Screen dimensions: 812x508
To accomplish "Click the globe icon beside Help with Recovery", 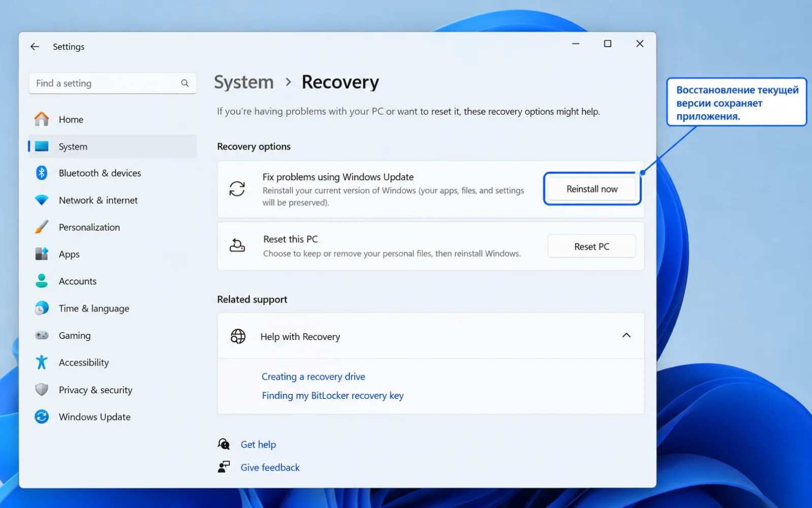I will coord(238,336).
